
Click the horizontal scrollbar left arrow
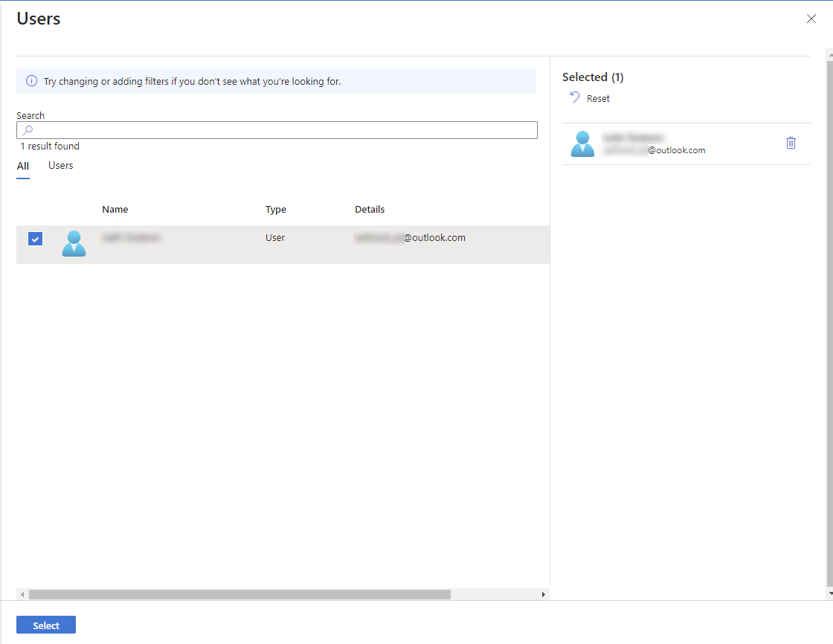[22, 595]
